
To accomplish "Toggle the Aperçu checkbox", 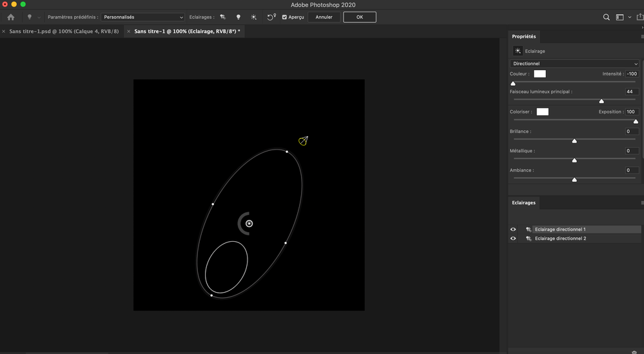I will point(284,17).
